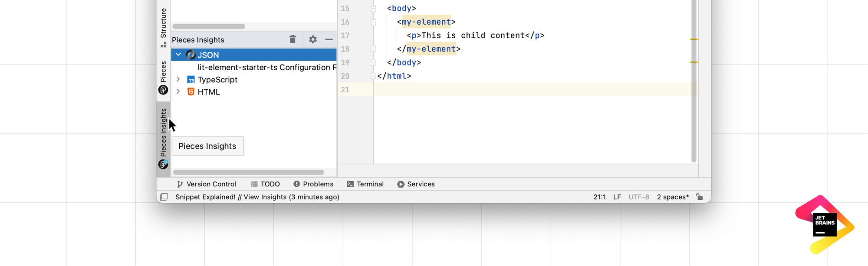Click the closing html tag on line 20
Screen dimensions: 868x266
click(x=394, y=76)
